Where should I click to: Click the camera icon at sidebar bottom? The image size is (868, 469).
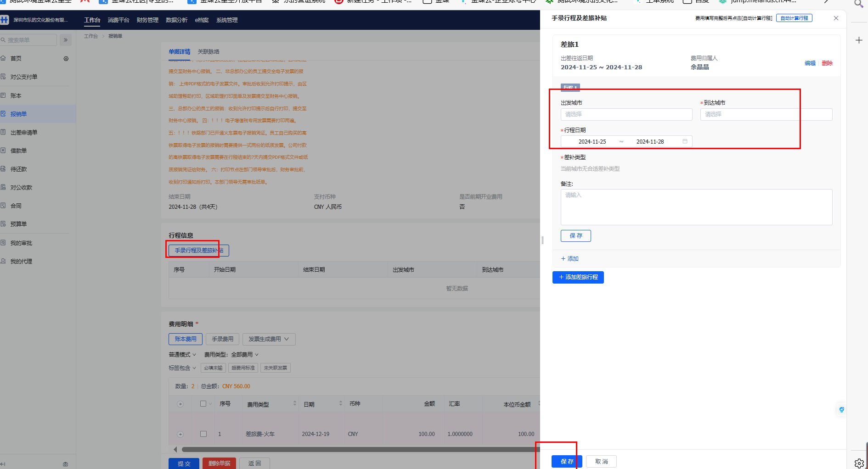click(x=66, y=464)
